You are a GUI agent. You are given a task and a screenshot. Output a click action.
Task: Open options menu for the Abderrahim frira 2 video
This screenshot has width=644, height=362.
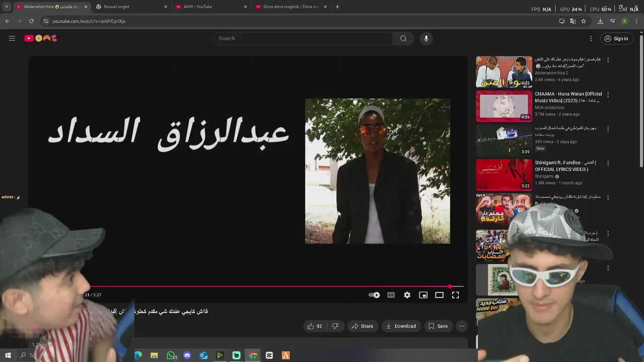click(608, 60)
